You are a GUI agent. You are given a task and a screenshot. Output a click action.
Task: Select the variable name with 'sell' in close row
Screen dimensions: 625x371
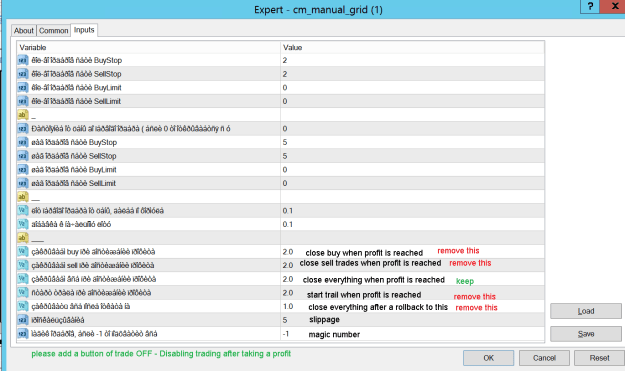[x=92, y=265]
